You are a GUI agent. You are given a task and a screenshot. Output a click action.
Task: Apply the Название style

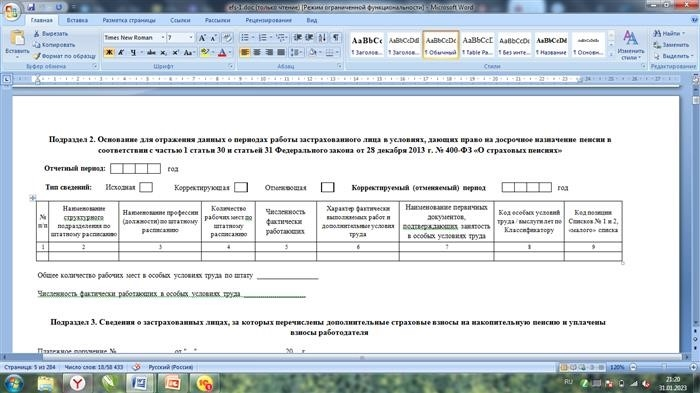(551, 45)
